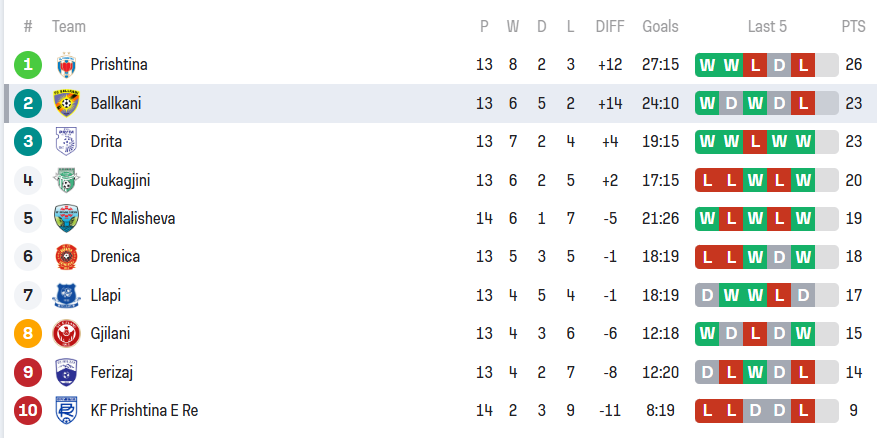
Task: Sort table by PTS column header
Action: click(x=853, y=27)
